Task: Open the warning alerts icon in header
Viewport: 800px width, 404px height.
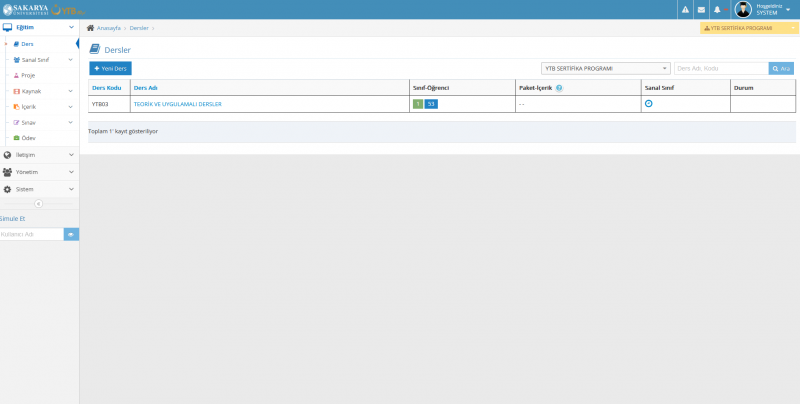Action: pos(685,10)
